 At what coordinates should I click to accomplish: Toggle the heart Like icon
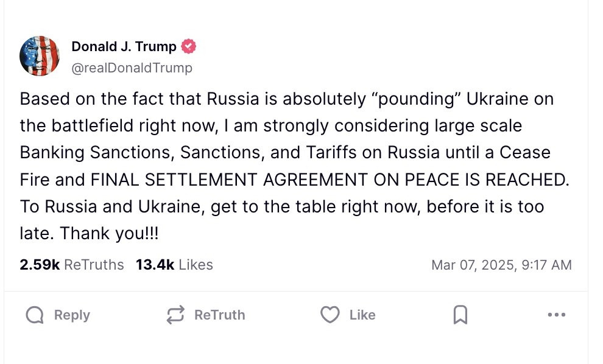[330, 315]
